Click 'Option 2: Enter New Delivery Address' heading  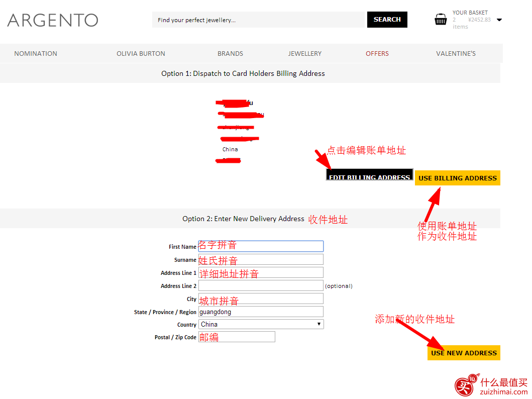point(243,219)
